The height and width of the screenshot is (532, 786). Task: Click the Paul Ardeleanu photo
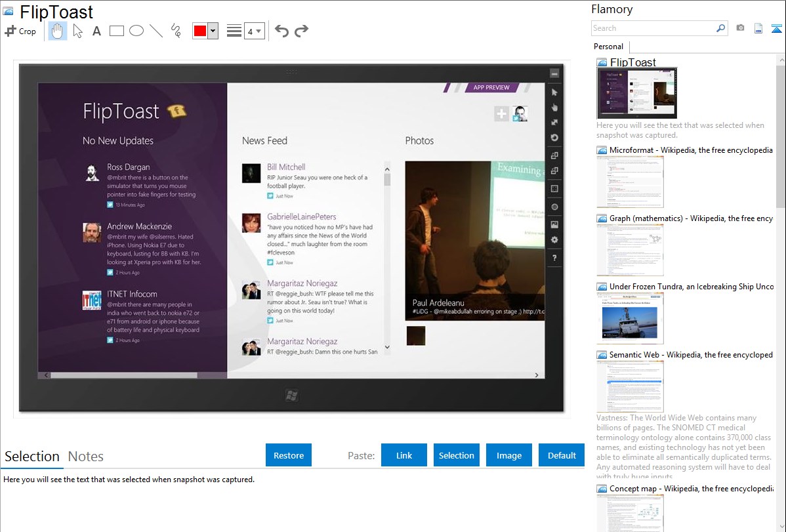coord(475,241)
